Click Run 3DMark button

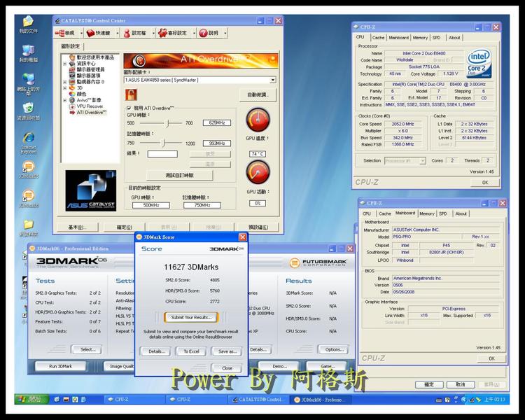[61, 366]
